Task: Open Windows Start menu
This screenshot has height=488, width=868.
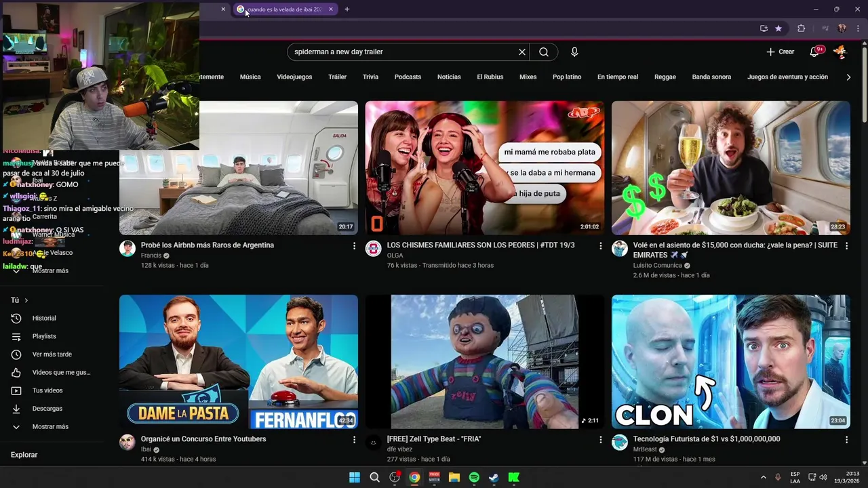Action: click(x=355, y=477)
